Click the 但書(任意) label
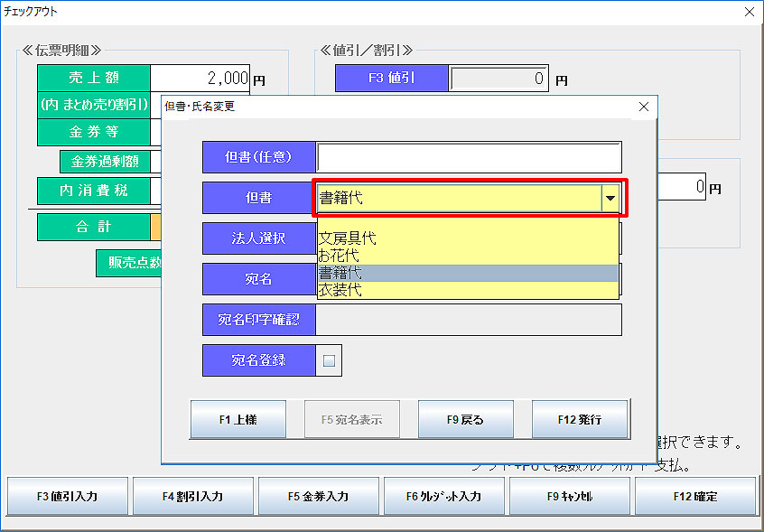Screen dimensions: 764x532 pos(259,157)
